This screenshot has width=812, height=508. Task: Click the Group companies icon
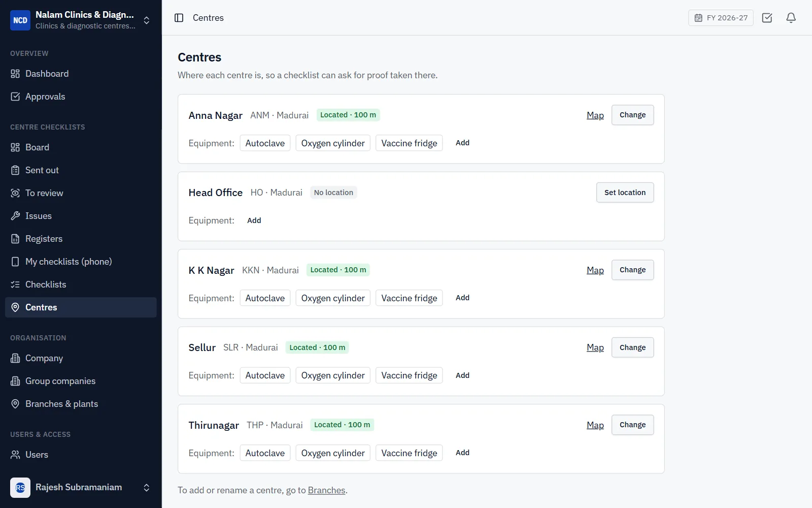point(15,381)
